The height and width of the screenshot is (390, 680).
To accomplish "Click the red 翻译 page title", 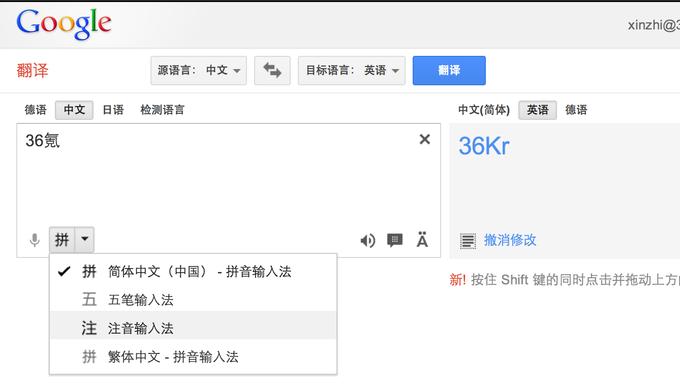I will pyautogui.click(x=33, y=70).
